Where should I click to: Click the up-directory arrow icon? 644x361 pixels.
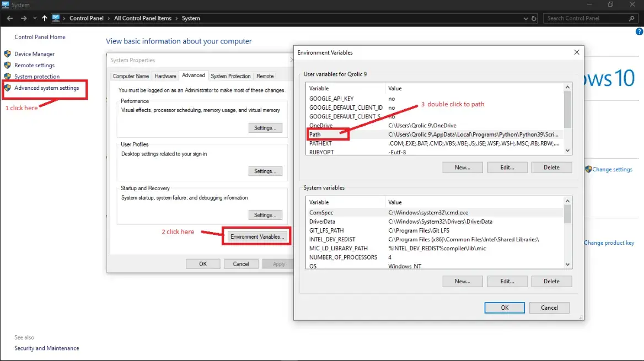click(45, 18)
